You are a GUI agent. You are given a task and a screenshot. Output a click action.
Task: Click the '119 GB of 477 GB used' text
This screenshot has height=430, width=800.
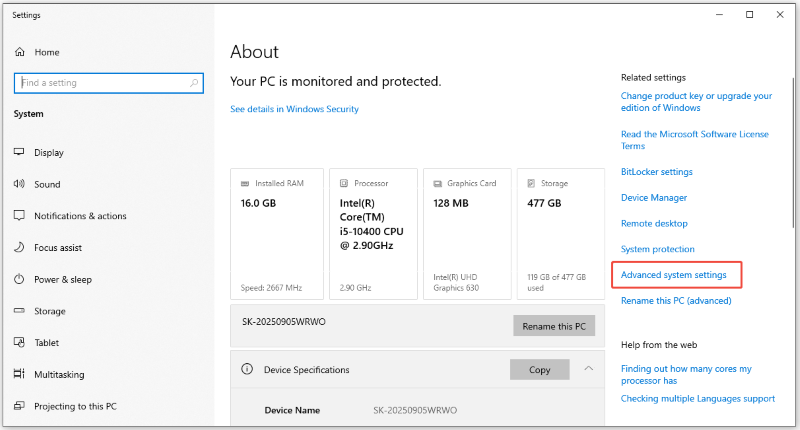pos(557,283)
